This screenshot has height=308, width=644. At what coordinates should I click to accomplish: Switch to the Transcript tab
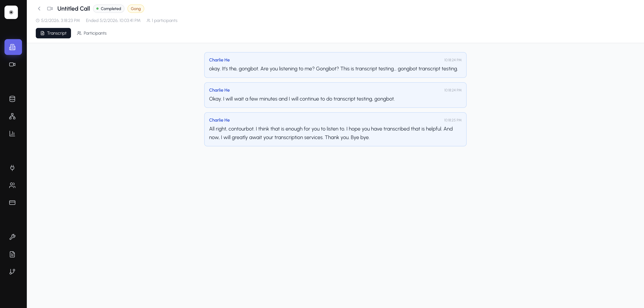point(53,33)
